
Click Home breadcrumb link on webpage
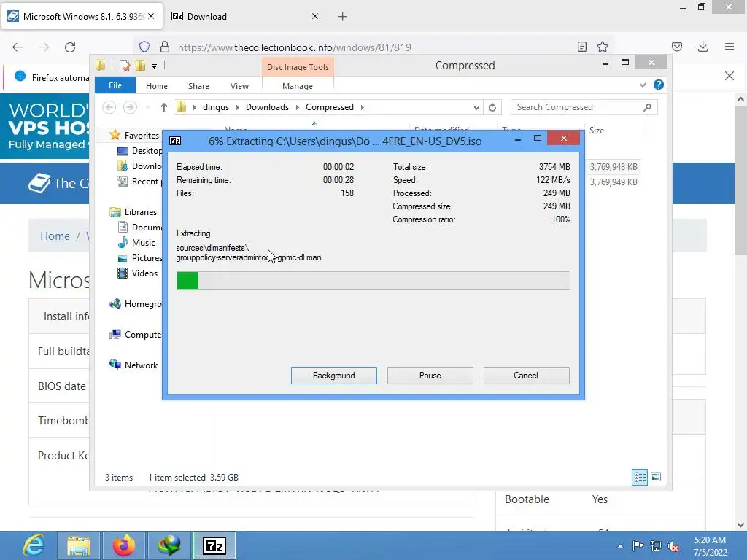point(55,236)
